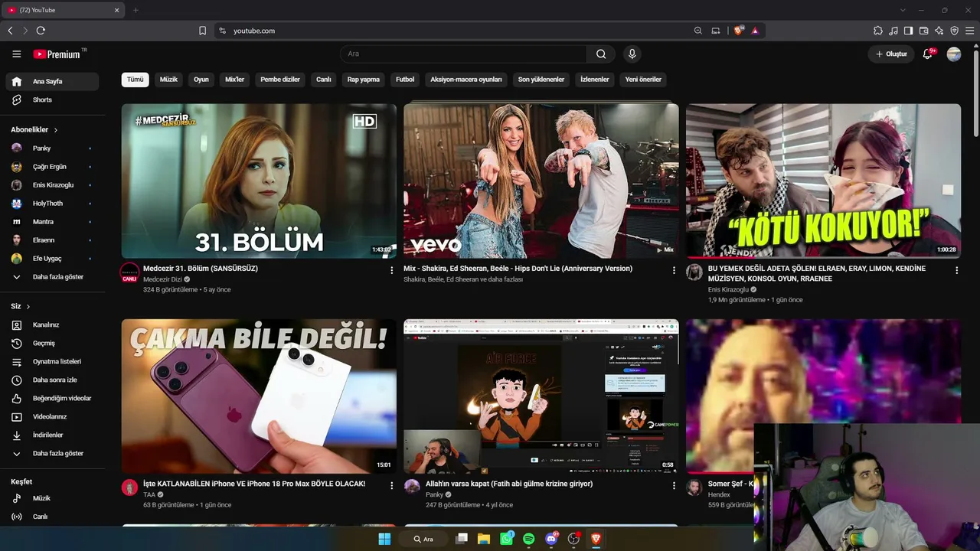
Task: Select the Mix'ler filter chip
Action: pos(234,80)
